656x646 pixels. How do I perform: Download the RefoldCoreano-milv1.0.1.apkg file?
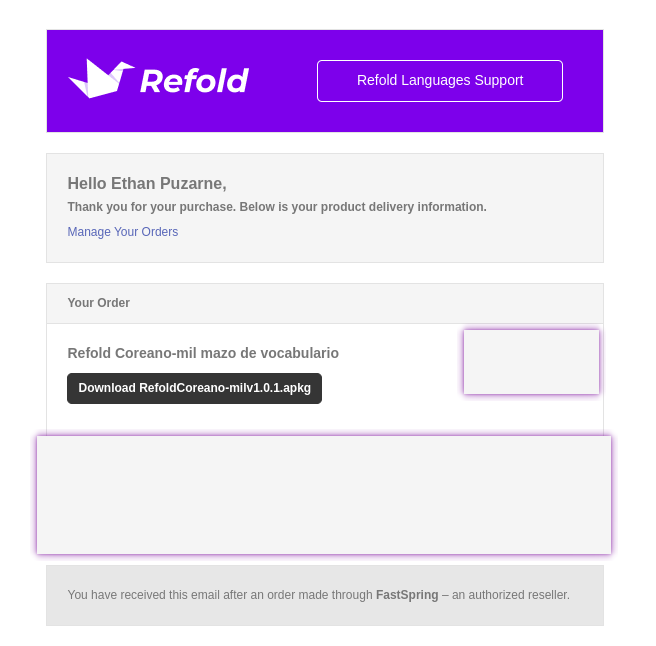click(x=194, y=388)
